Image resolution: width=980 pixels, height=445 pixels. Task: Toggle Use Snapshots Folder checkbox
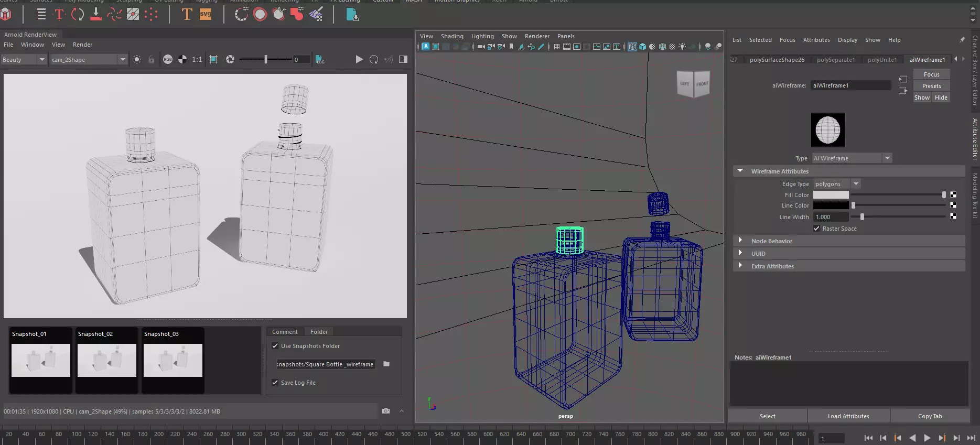point(275,346)
